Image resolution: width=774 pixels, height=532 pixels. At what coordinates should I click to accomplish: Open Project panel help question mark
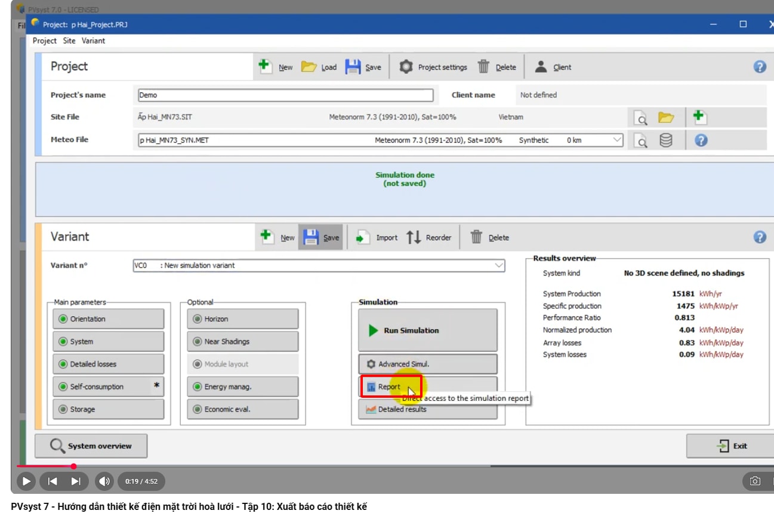(760, 67)
